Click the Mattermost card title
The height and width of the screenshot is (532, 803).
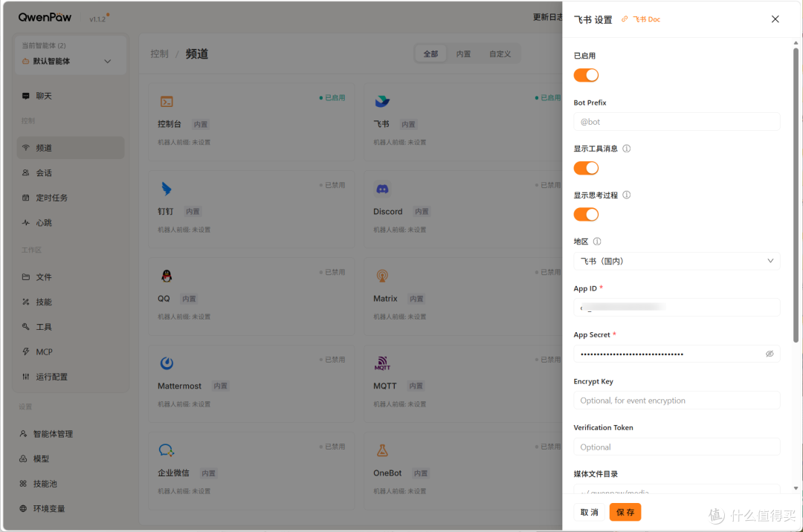tap(179, 386)
